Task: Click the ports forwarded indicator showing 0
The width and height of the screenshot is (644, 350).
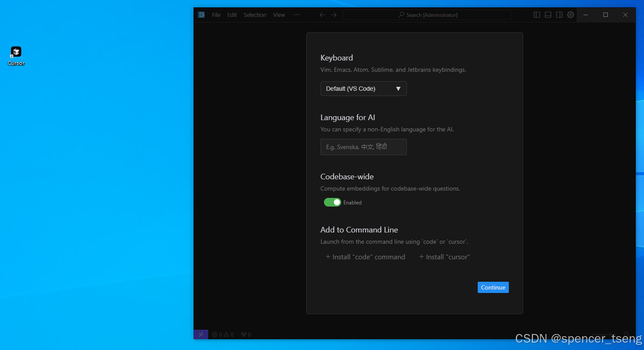Action: (246, 334)
